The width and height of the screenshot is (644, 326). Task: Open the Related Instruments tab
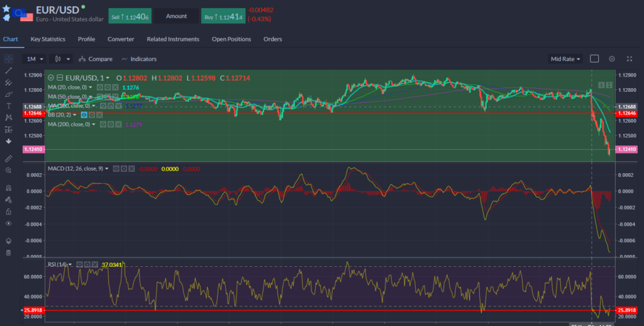[x=173, y=39]
